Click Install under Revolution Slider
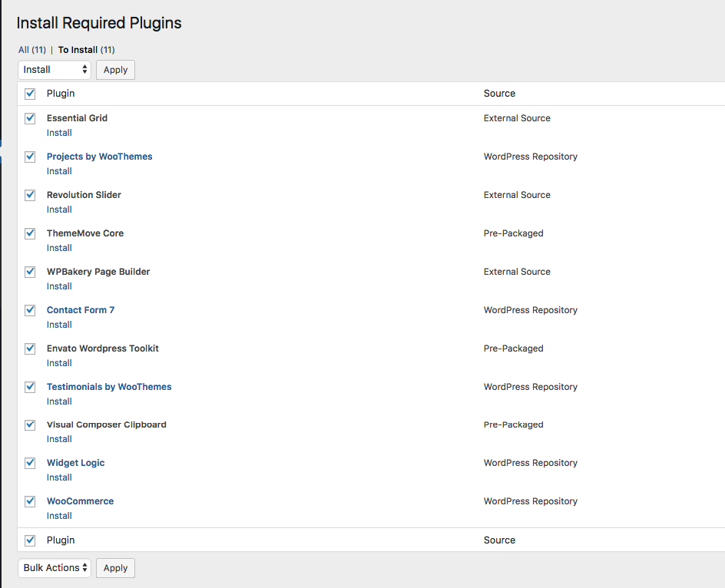725x588 pixels. [59, 210]
